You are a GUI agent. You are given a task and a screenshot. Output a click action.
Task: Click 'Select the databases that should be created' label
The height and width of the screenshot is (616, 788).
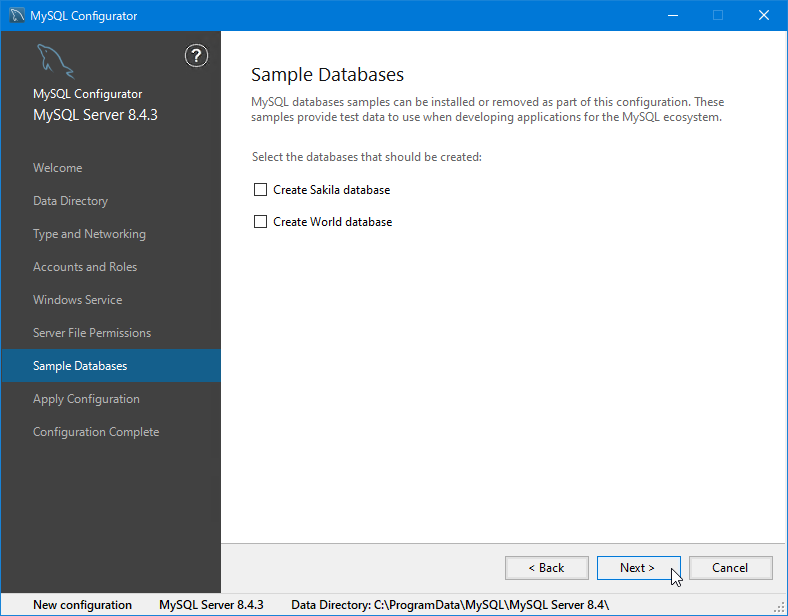pos(367,157)
